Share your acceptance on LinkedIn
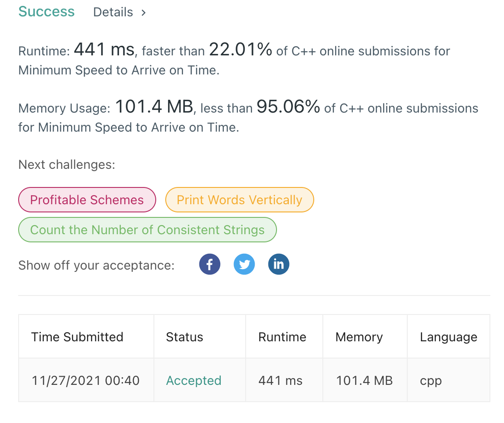The height and width of the screenshot is (423, 504). tap(279, 264)
